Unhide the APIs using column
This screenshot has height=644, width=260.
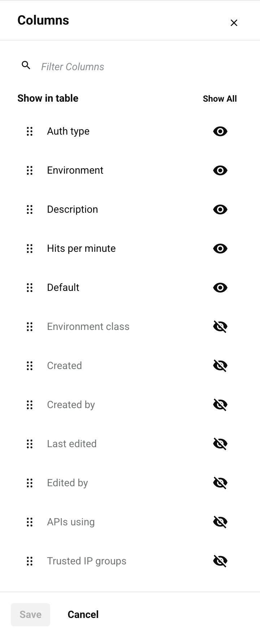click(x=220, y=522)
